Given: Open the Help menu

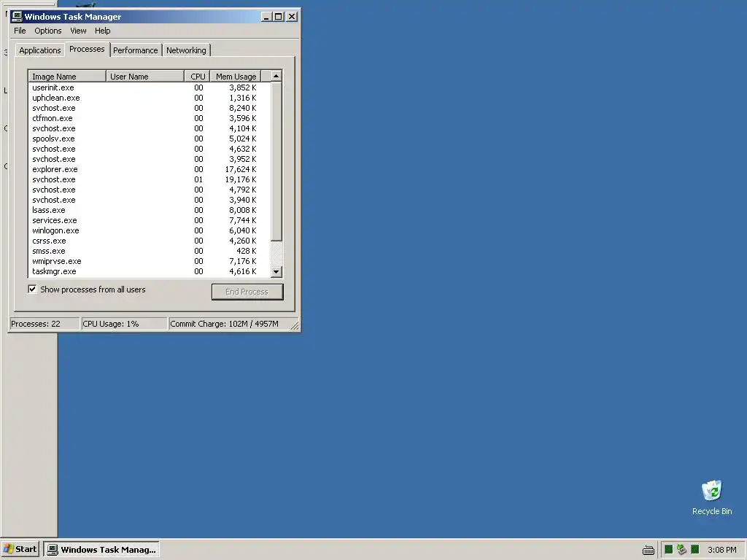Looking at the screenshot, I should (102, 31).
